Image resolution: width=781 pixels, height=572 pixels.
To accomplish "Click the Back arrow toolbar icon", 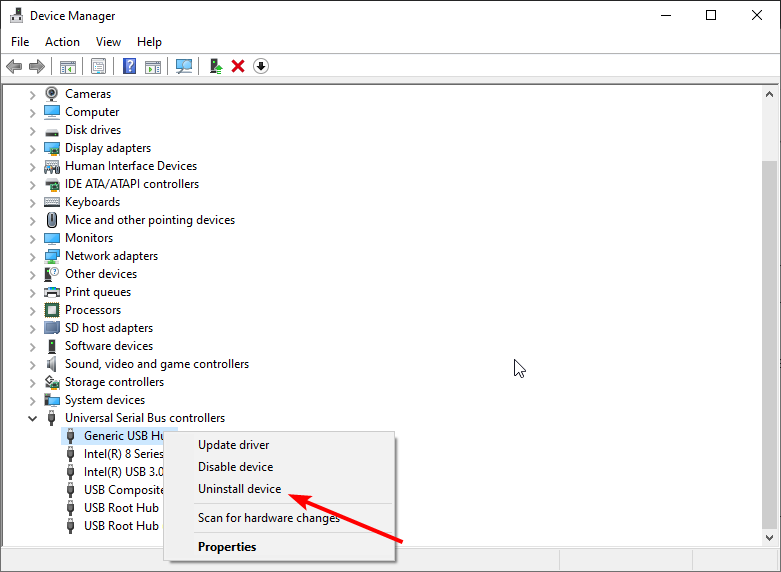I will point(14,66).
